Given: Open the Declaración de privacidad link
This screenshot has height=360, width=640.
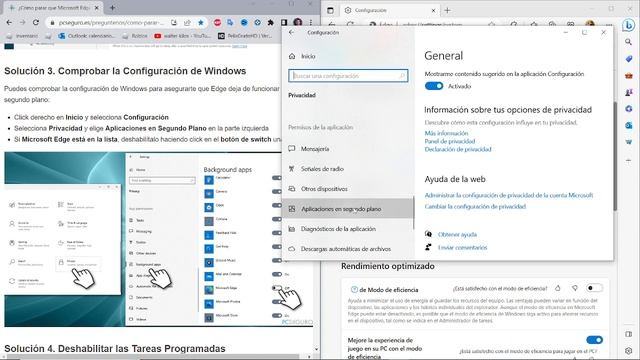Looking at the screenshot, I should point(458,149).
